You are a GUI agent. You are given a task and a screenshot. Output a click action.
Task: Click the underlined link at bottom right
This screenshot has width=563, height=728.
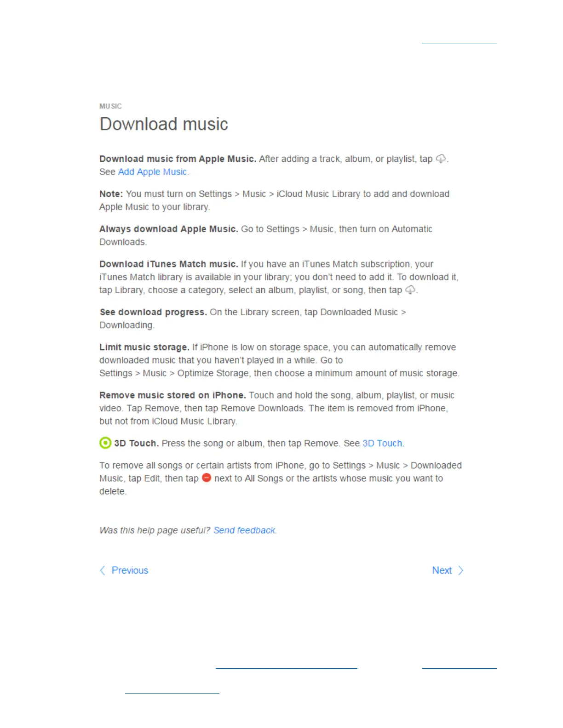click(x=460, y=667)
